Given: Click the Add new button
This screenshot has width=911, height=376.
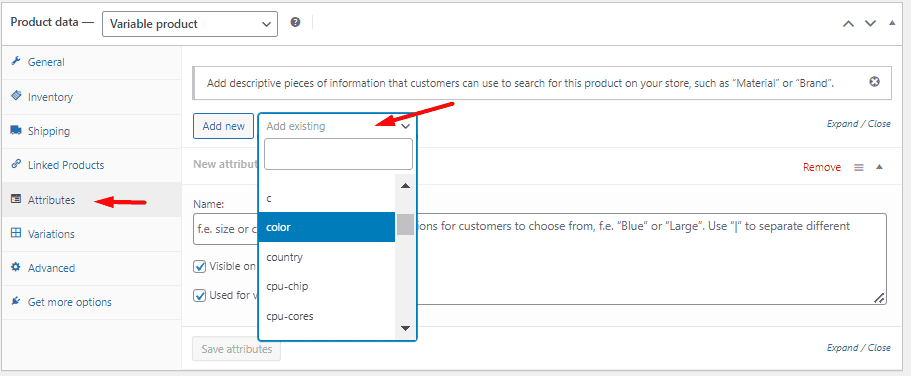Looking at the screenshot, I should click(x=223, y=126).
